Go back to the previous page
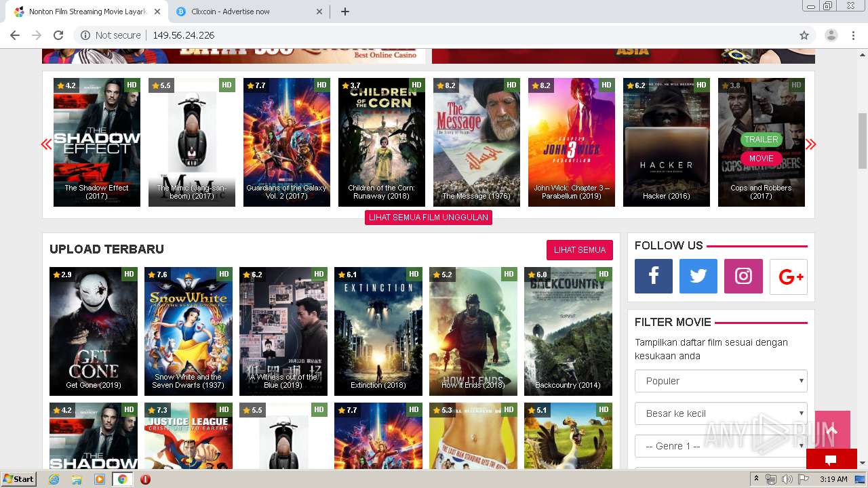The width and height of the screenshot is (868, 488). [x=15, y=35]
